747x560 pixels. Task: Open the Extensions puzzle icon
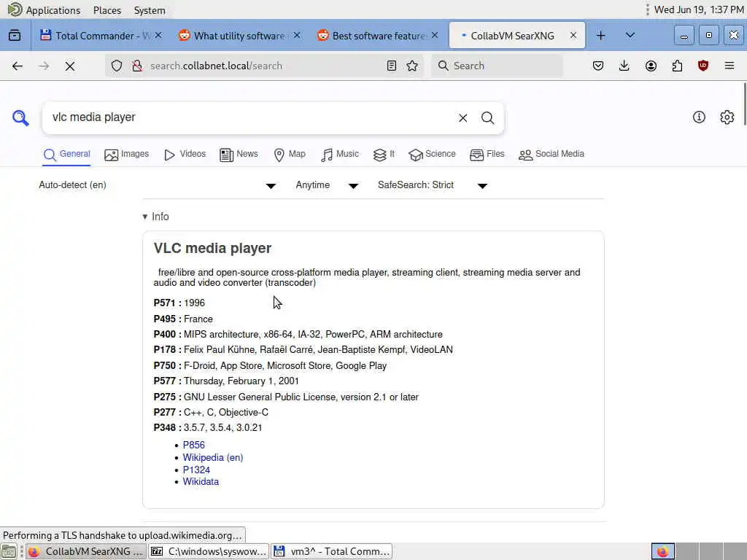click(x=677, y=66)
